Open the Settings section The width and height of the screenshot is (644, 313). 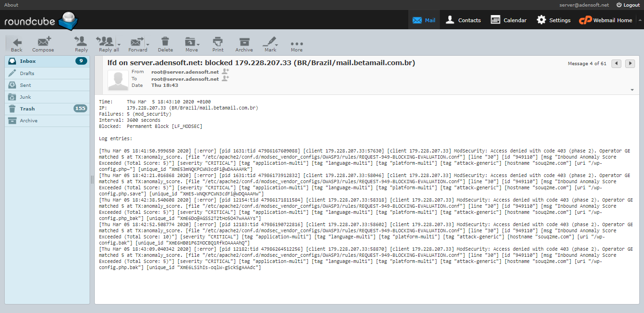tap(553, 20)
